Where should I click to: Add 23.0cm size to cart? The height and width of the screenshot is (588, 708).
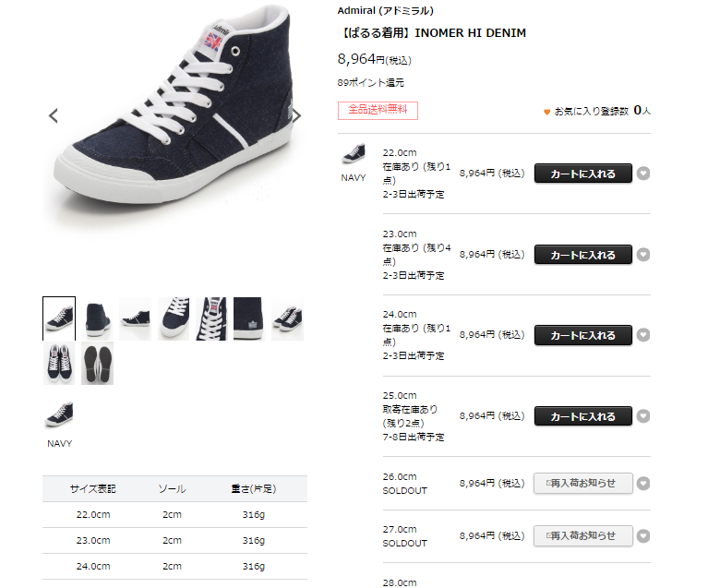point(583,255)
